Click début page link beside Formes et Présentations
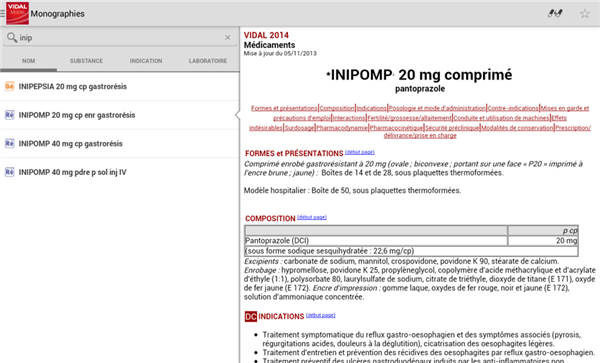This screenshot has height=363, width=600. coord(360,152)
